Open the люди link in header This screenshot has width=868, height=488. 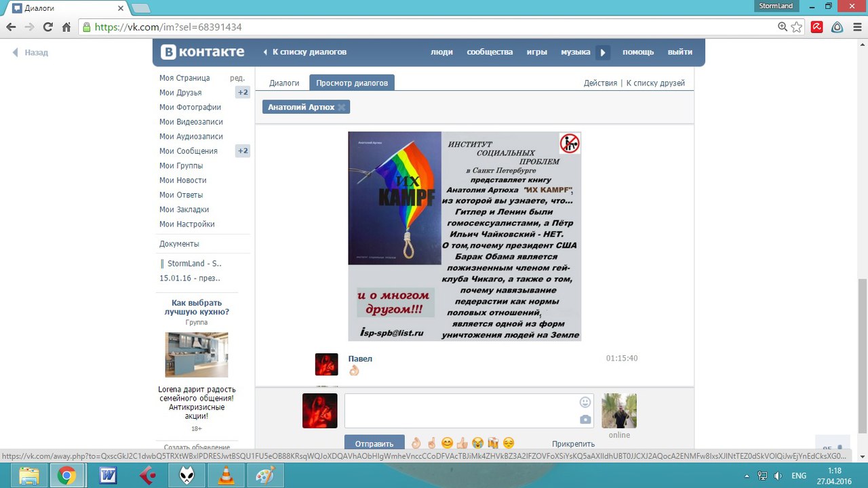click(x=441, y=52)
